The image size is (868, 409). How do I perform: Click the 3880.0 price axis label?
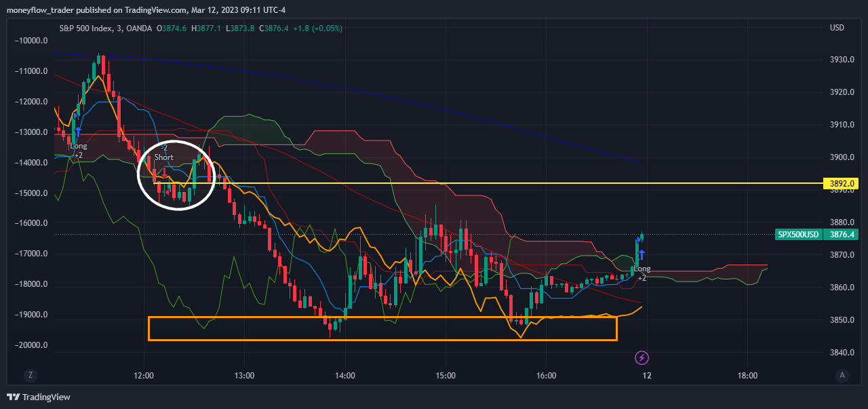pyautogui.click(x=842, y=222)
